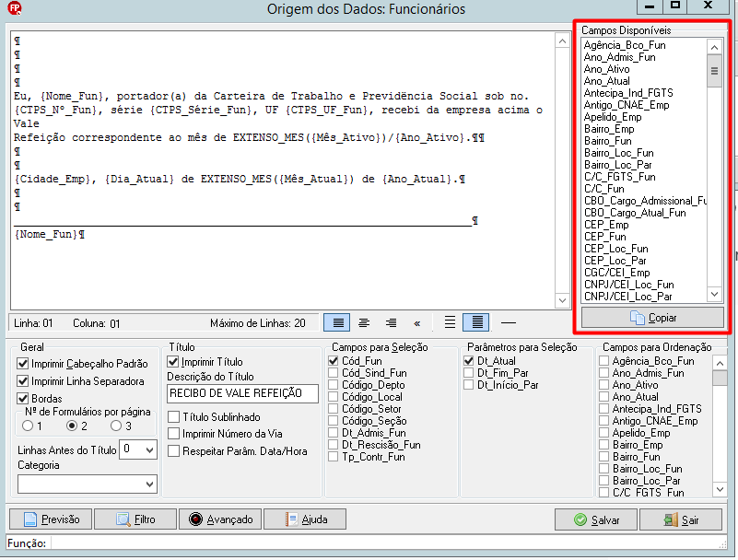Click Campos Disponíveis scrollbar down arrow

(x=714, y=295)
